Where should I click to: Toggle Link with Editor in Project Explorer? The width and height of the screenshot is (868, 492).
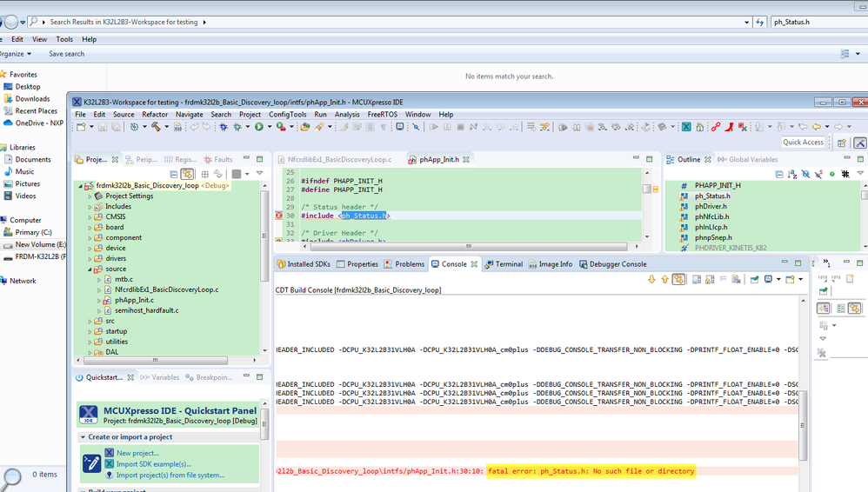tap(187, 174)
